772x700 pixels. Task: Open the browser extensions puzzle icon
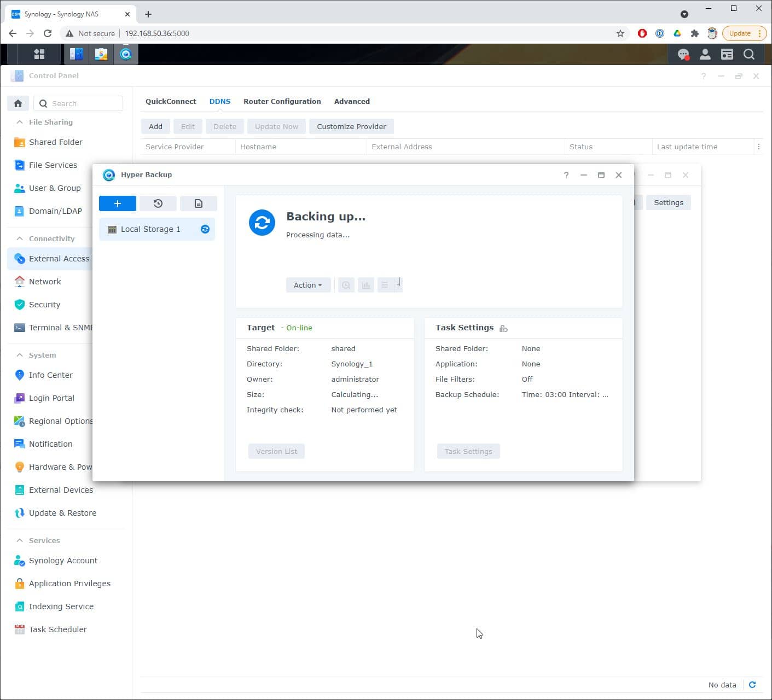[694, 33]
